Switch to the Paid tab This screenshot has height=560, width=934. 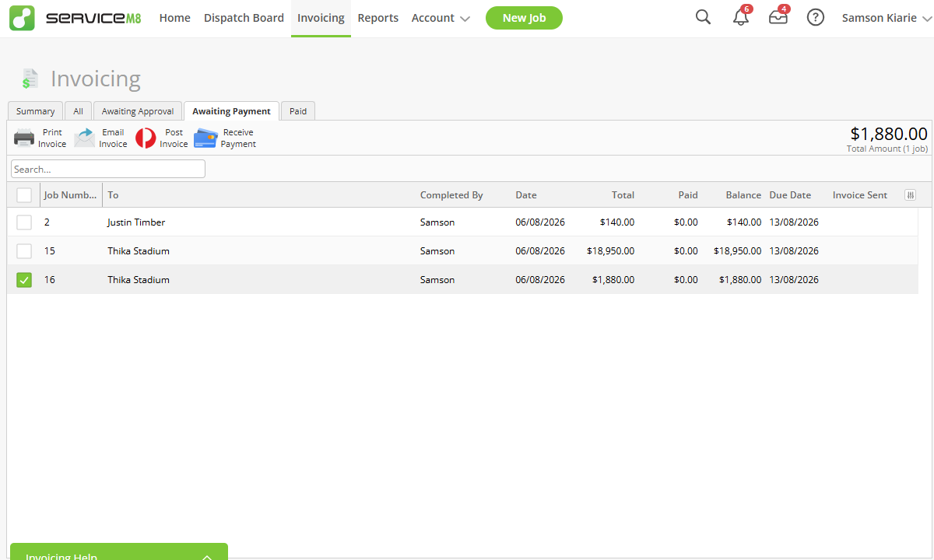298,111
